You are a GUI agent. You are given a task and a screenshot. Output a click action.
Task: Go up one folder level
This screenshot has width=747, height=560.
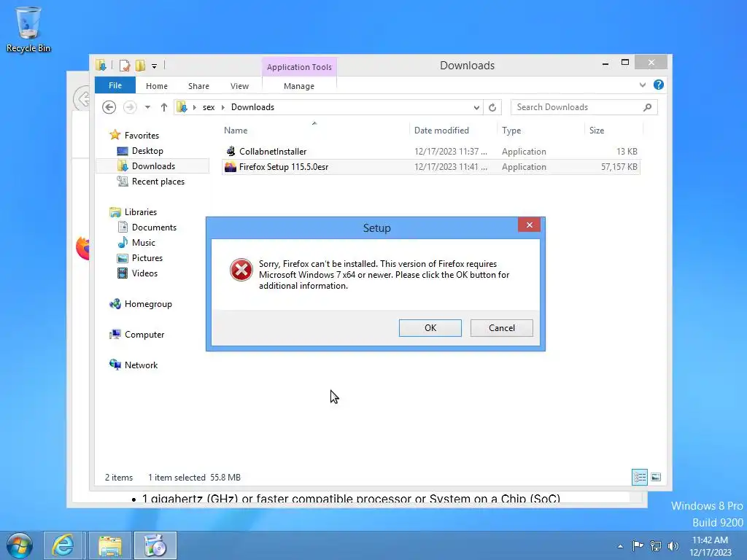point(164,107)
